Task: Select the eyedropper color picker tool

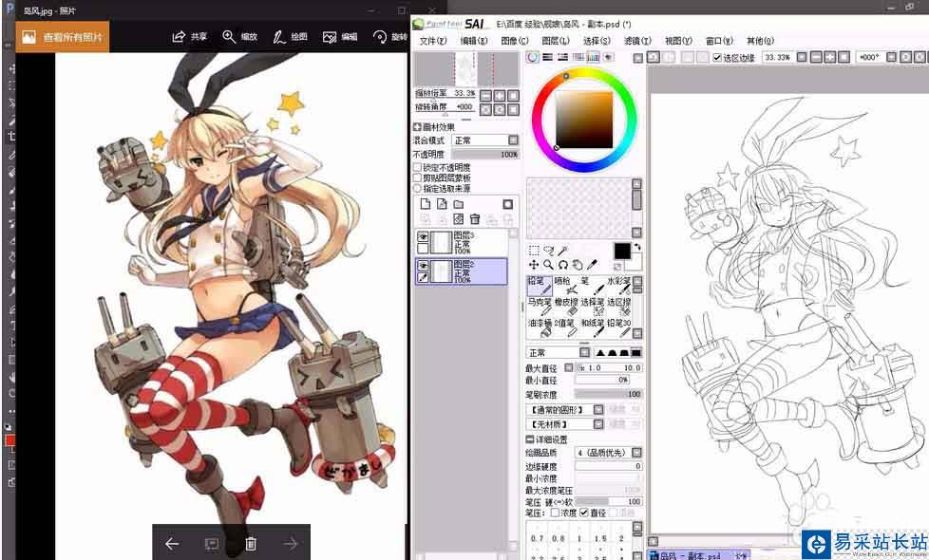Action: [591, 265]
